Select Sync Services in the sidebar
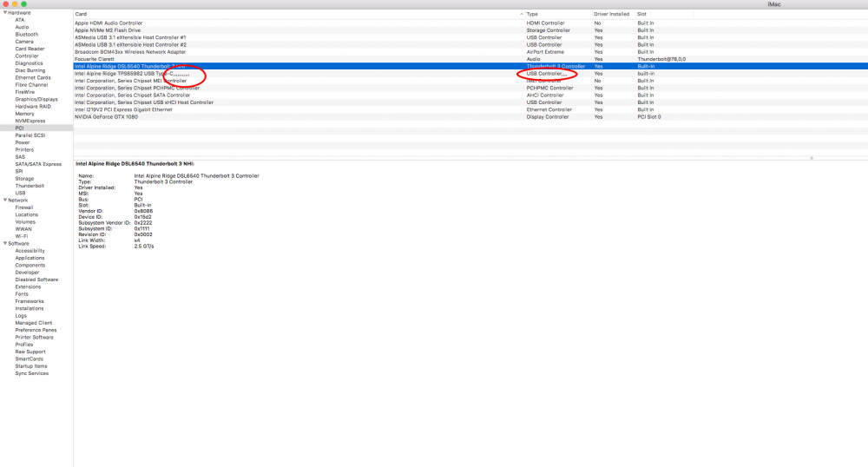 [x=31, y=373]
